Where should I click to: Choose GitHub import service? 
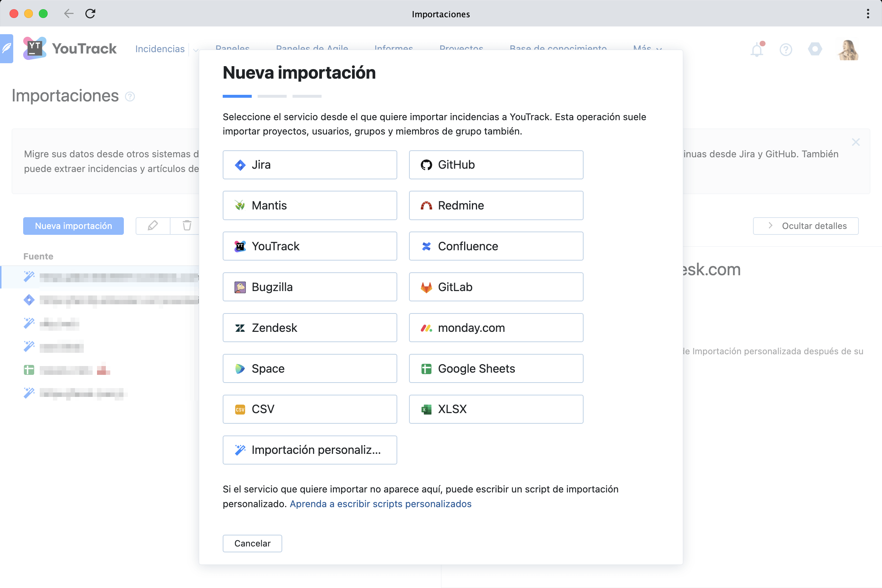496,165
